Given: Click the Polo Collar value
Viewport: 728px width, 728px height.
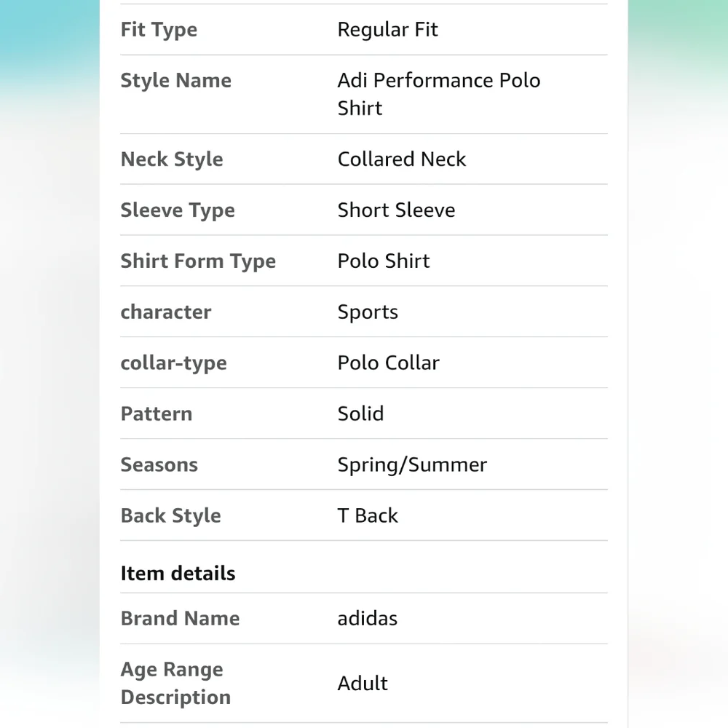Looking at the screenshot, I should (388, 363).
